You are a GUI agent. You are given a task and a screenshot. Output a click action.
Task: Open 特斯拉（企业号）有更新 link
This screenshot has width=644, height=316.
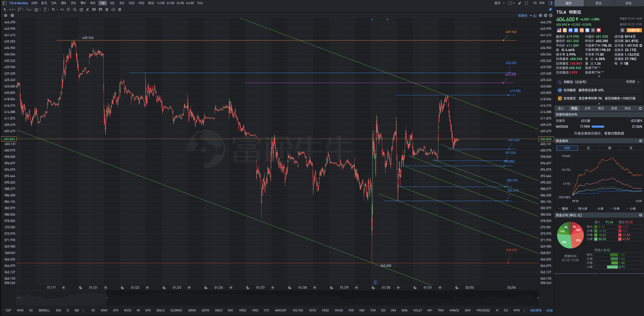click(x=599, y=82)
